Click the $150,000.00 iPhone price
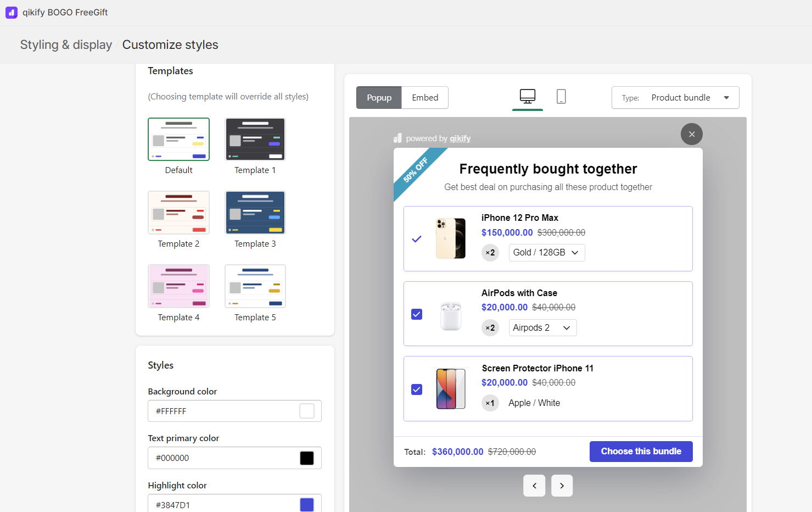The height and width of the screenshot is (512, 812). pos(507,232)
